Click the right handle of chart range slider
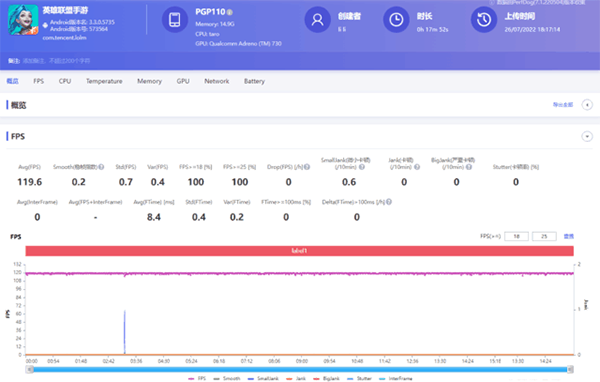This screenshot has width=600, height=382. 570,369
